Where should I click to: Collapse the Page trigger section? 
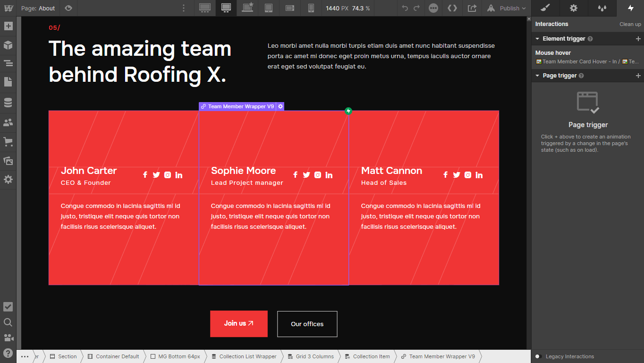coord(537,75)
